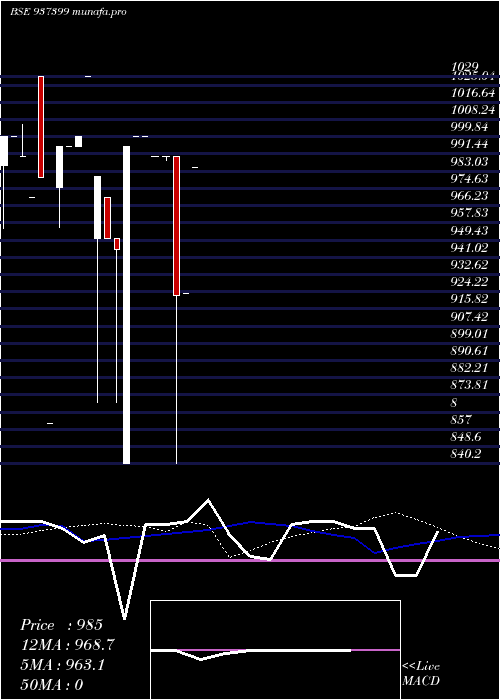Select the 1008.24 axis value
Image resolution: width=500 pixels, height=700 pixels.
(473, 110)
